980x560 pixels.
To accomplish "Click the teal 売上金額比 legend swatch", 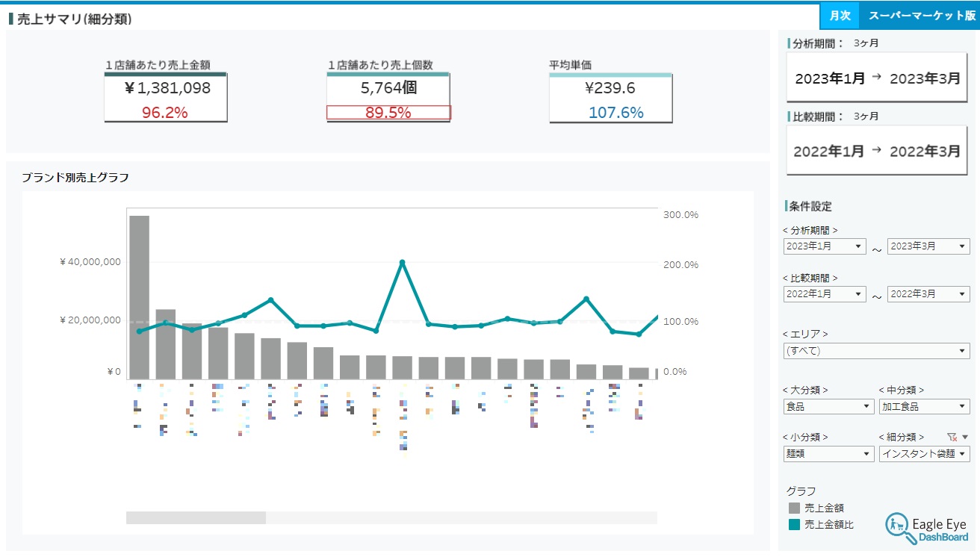I will coord(794,525).
